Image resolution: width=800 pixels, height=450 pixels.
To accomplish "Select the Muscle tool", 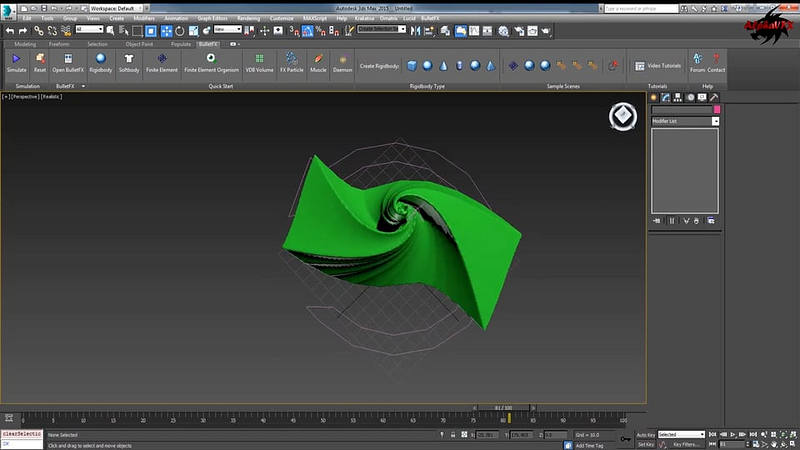I will tap(318, 63).
